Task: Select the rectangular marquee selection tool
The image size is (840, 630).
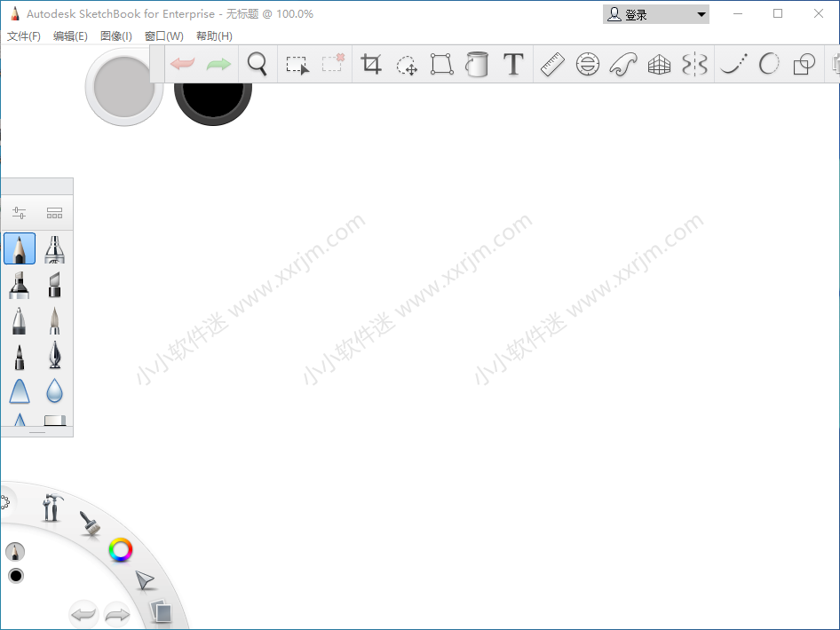Action: (x=297, y=64)
